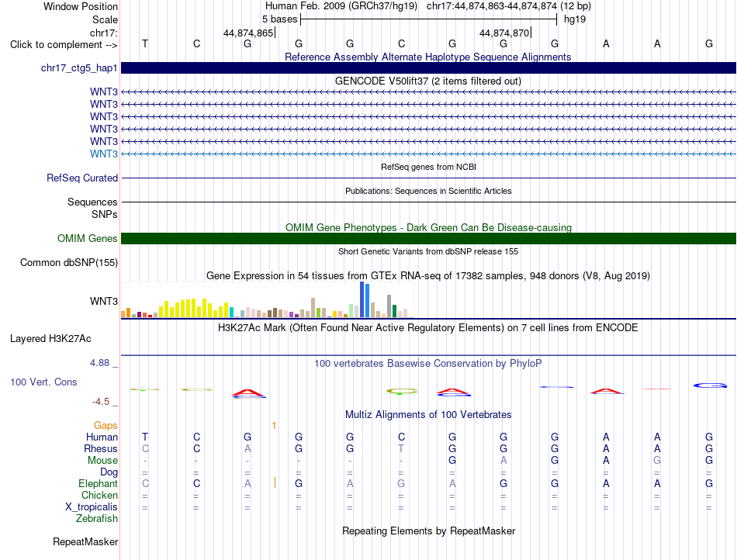The image size is (737, 560).
Task: Click 'Publications: Sequences in Scientific Articles' title
Action: [x=428, y=191]
